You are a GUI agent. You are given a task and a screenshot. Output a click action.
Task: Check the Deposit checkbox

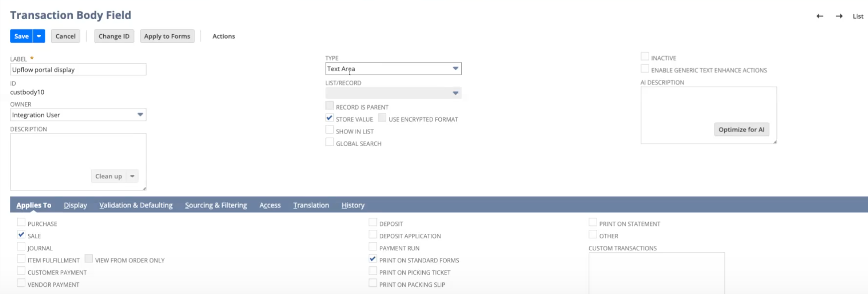(373, 222)
